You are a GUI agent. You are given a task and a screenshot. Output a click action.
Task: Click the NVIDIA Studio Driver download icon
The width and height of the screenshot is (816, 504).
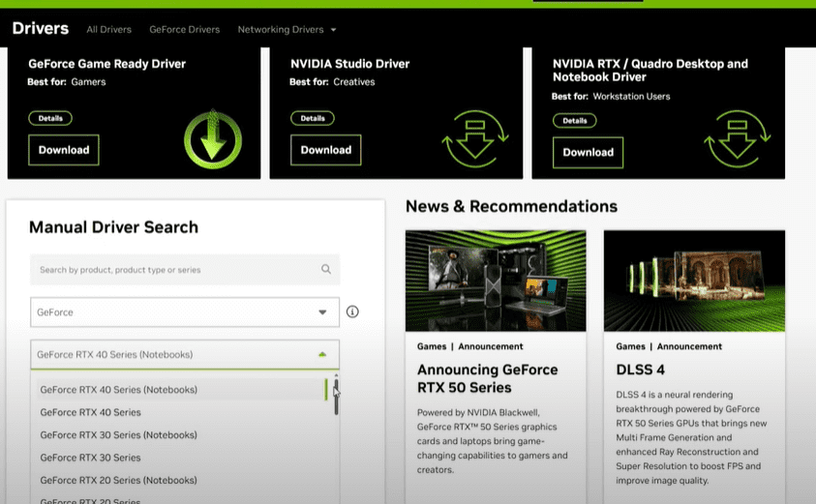pyautogui.click(x=474, y=139)
